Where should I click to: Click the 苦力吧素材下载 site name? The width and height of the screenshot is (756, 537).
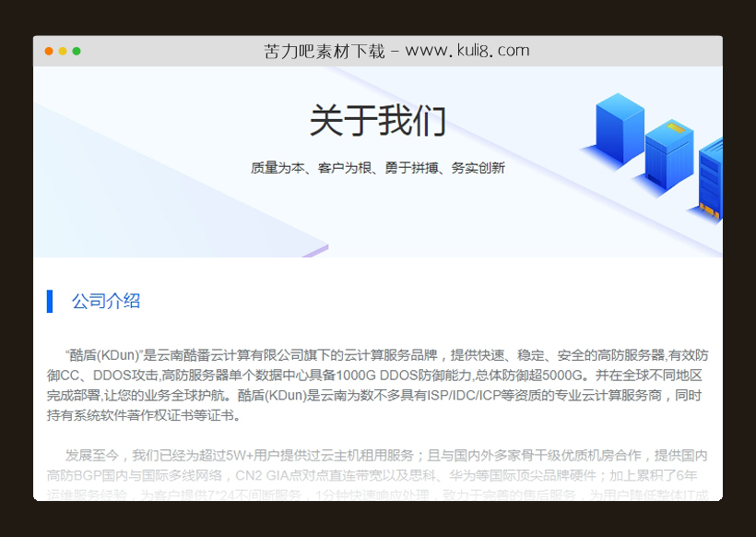point(323,51)
